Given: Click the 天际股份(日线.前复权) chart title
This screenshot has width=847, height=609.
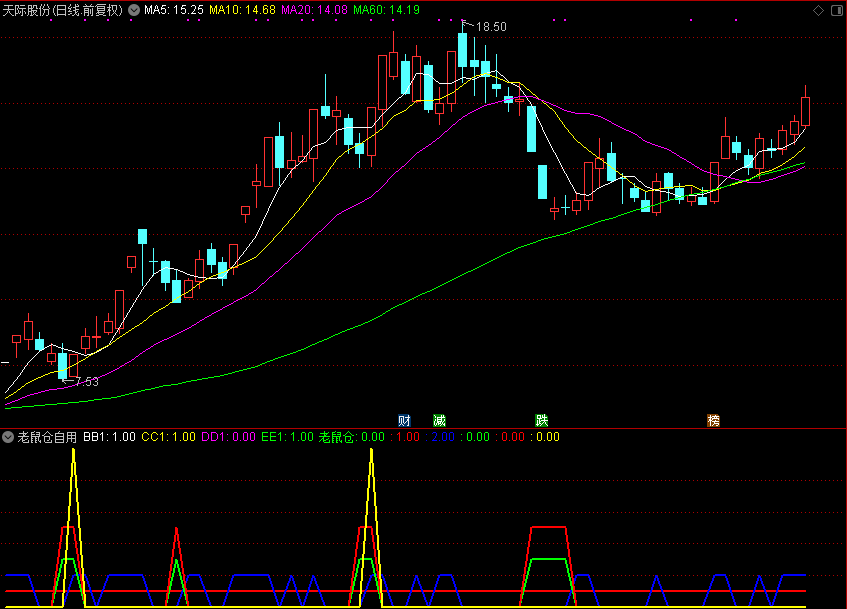Looking at the screenshot, I should pos(63,10).
